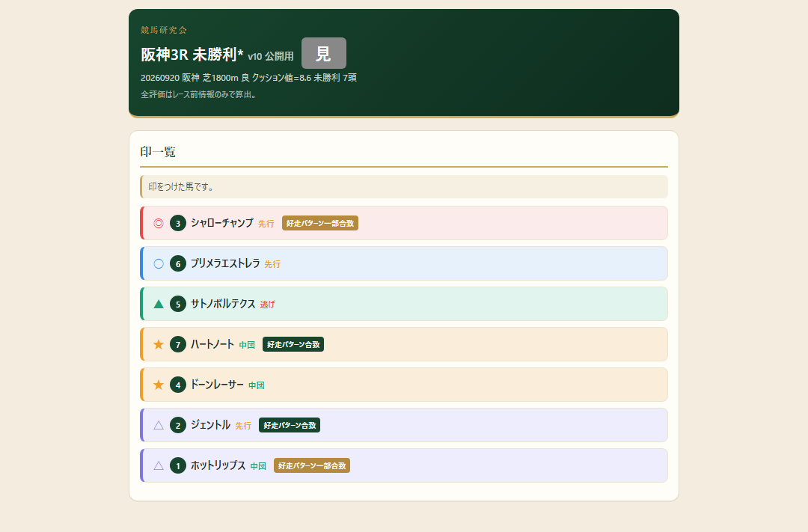The image size is (808, 532).
Task: Click the blue circle mark for プリメラエストレラ
Action: [159, 264]
